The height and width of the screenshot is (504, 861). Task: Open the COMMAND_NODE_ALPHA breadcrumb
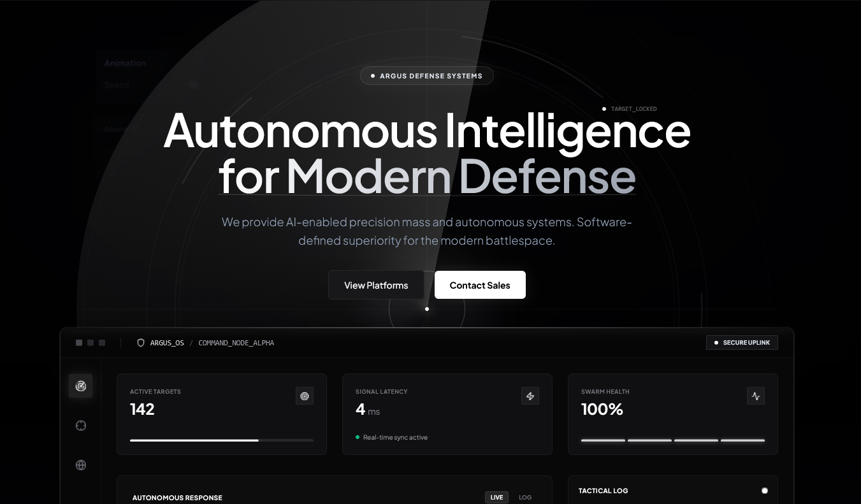(236, 343)
